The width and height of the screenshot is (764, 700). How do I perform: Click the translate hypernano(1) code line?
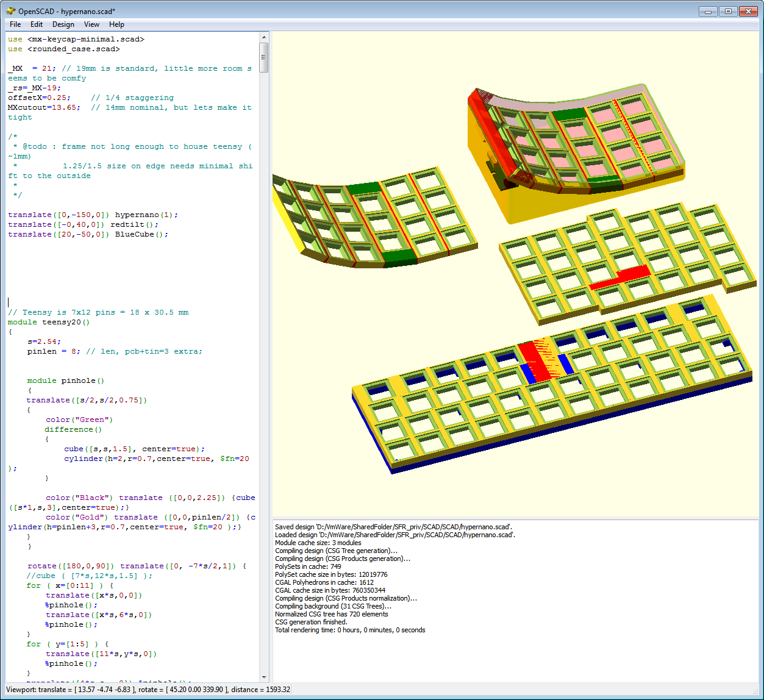93,215
